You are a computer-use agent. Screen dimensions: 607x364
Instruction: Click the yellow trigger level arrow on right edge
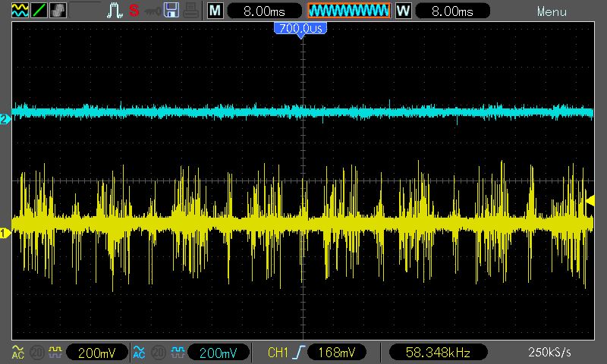pos(590,199)
